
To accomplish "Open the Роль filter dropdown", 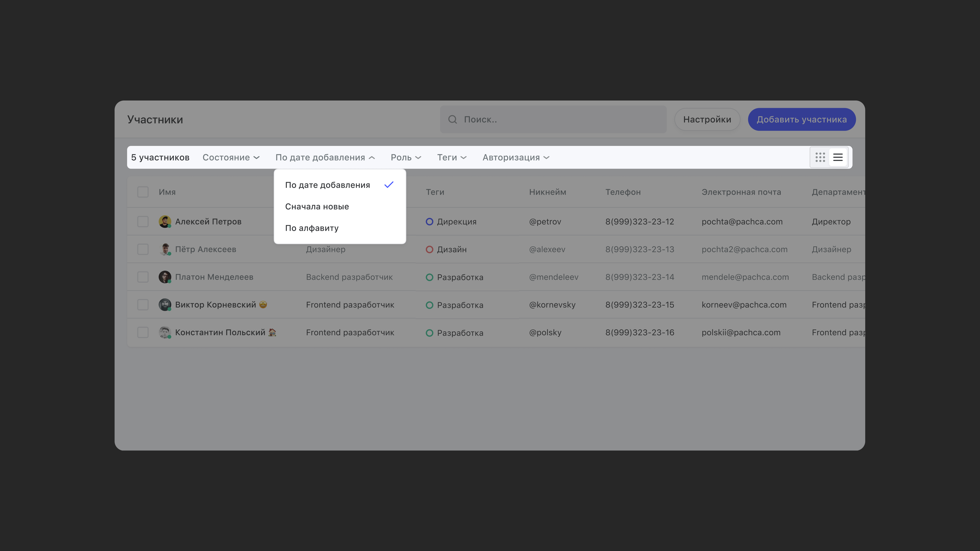I will 406,157.
